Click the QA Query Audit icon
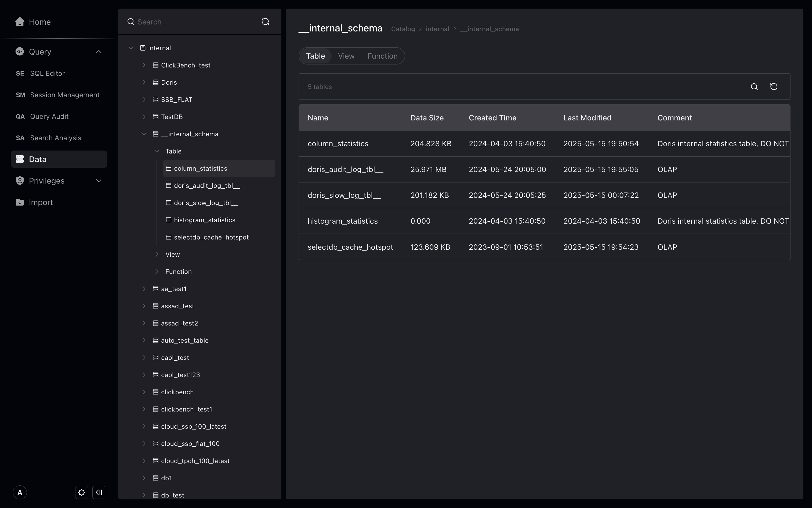Viewport: 812px width, 508px height. pos(20,116)
